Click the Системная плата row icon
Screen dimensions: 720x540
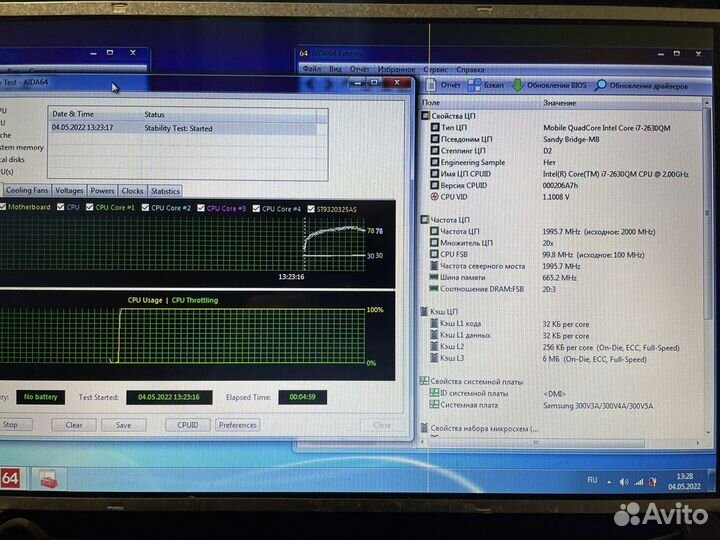pos(434,405)
